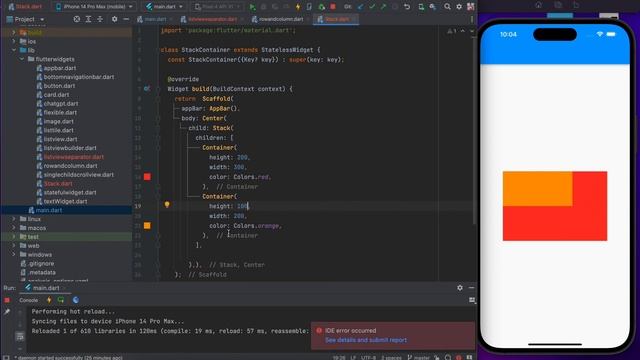Screen dimensions: 640x360
Task: Collapse the flutterwidgets folder
Action: (x=22, y=59)
